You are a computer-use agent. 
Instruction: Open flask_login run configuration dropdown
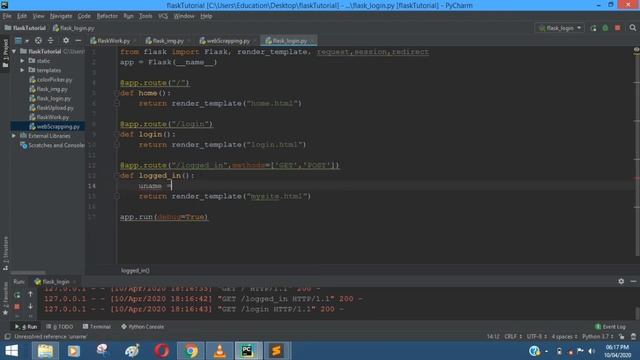pyautogui.click(x=560, y=28)
